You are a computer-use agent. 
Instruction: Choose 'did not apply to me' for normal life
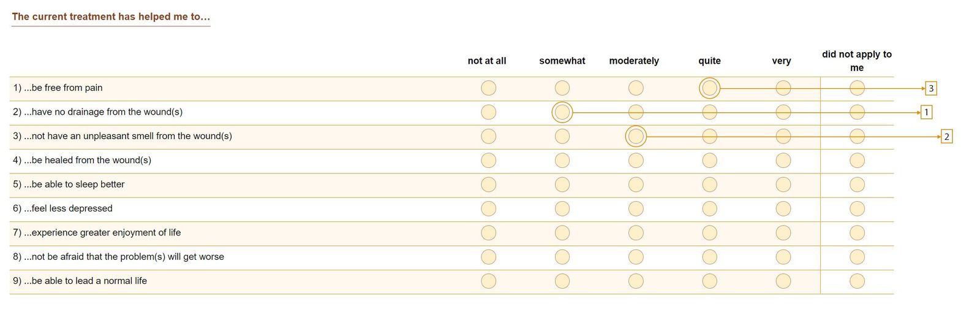(x=857, y=281)
